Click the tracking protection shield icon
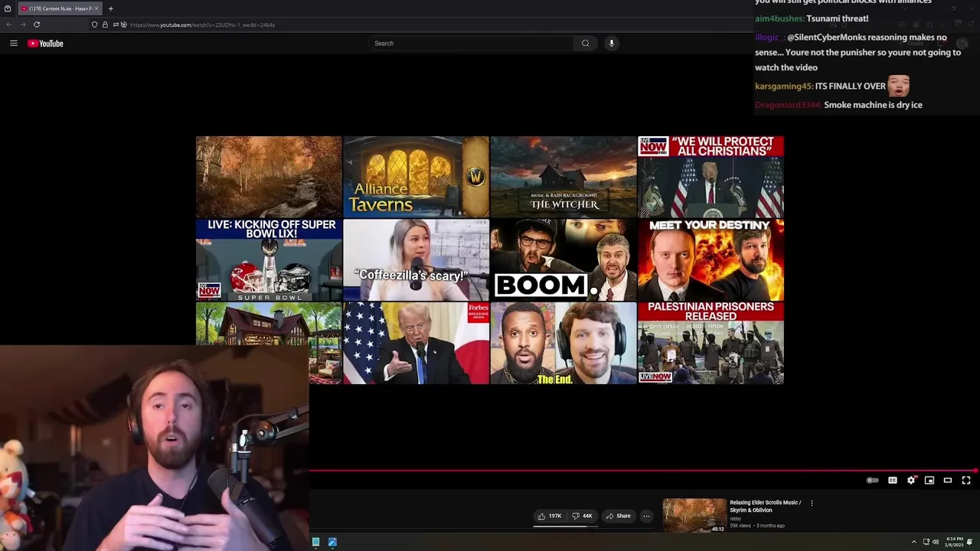 click(95, 24)
